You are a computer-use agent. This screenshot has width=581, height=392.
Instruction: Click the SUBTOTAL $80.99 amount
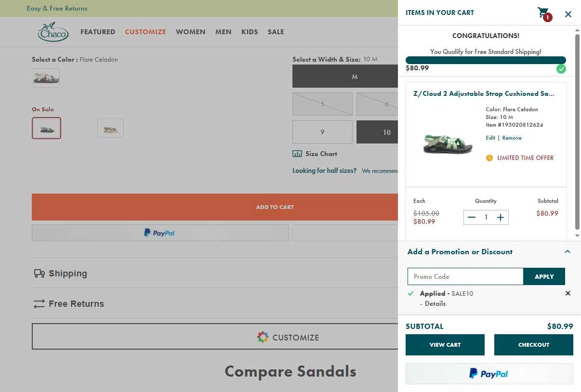[x=560, y=326]
